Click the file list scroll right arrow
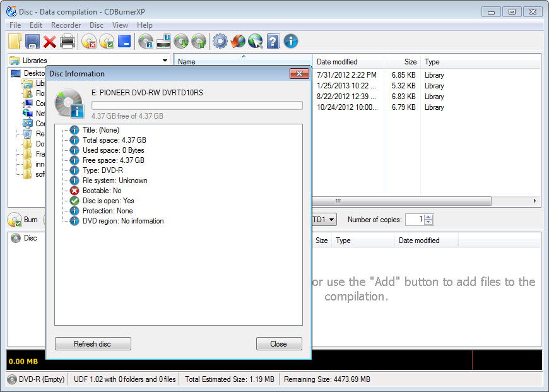 pos(534,201)
